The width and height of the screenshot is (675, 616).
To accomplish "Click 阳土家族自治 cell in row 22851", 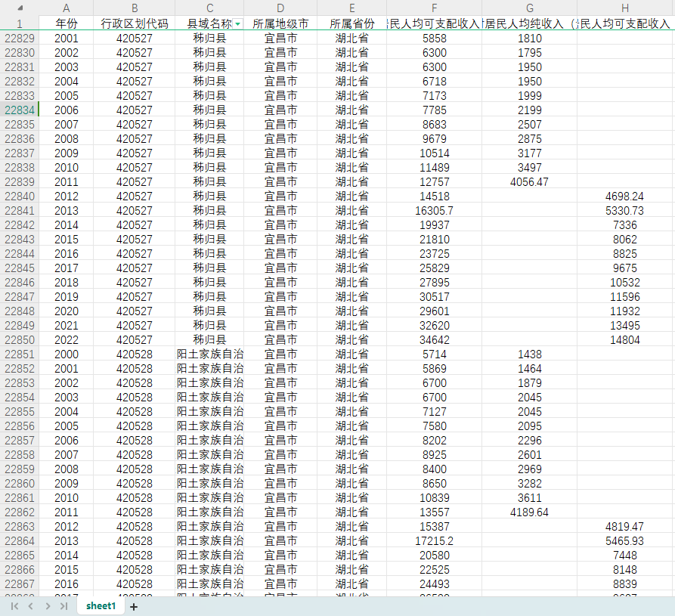I will [x=209, y=354].
